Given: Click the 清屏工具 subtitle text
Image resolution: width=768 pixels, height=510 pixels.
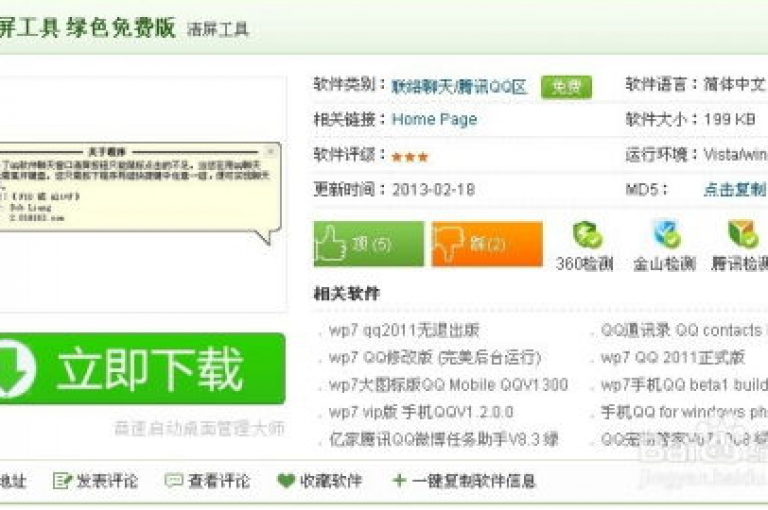Looking at the screenshot, I should pyautogui.click(x=218, y=29).
